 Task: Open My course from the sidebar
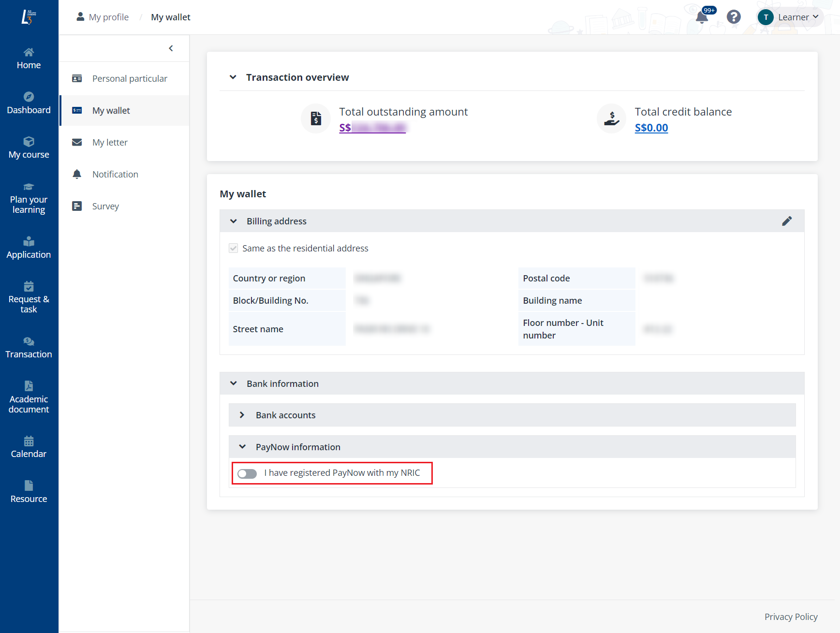coord(29,148)
